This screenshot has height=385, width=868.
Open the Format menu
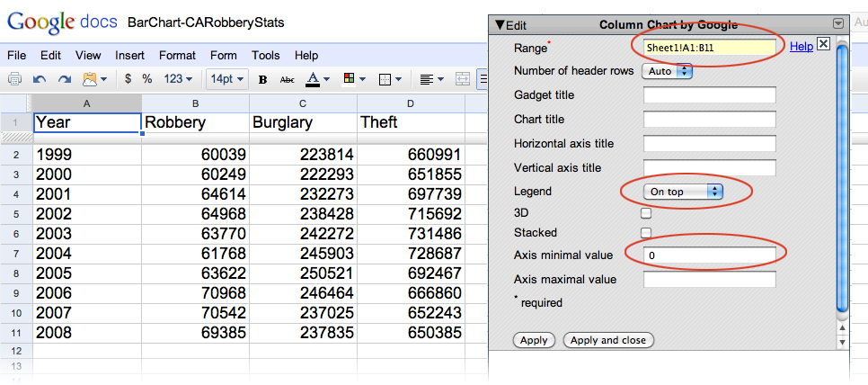(x=177, y=56)
